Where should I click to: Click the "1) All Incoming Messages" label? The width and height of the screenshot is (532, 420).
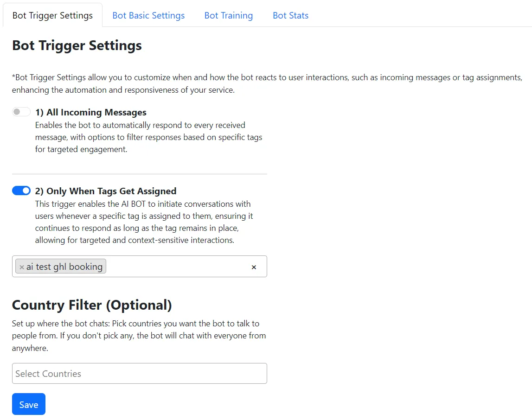(x=91, y=112)
